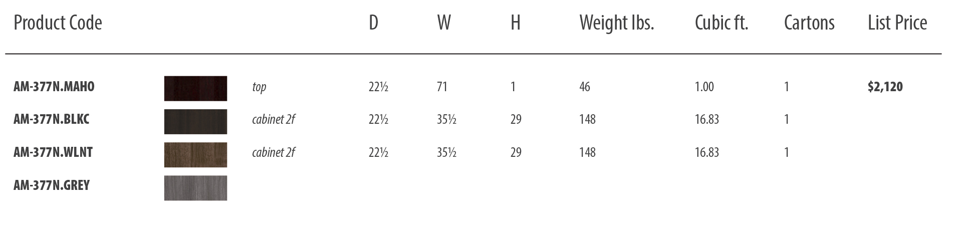Click product code AM-377N.MAHO
The width and height of the screenshot is (980, 229).
(x=54, y=87)
